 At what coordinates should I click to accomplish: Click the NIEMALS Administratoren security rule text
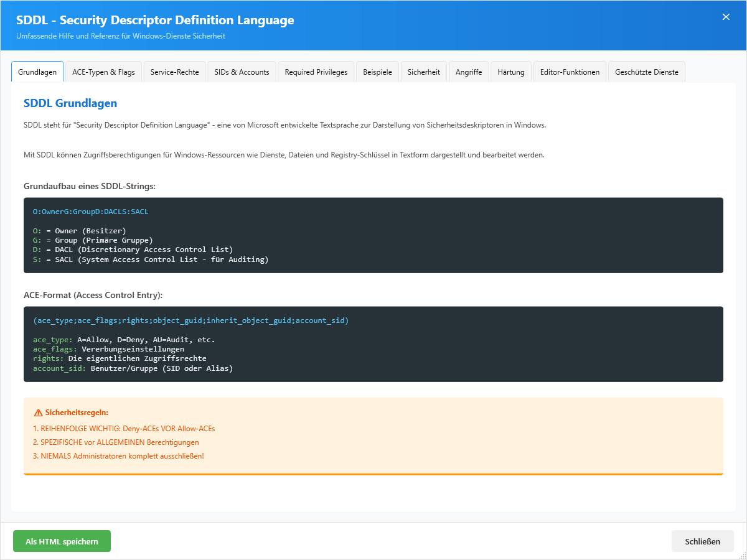pos(118,456)
